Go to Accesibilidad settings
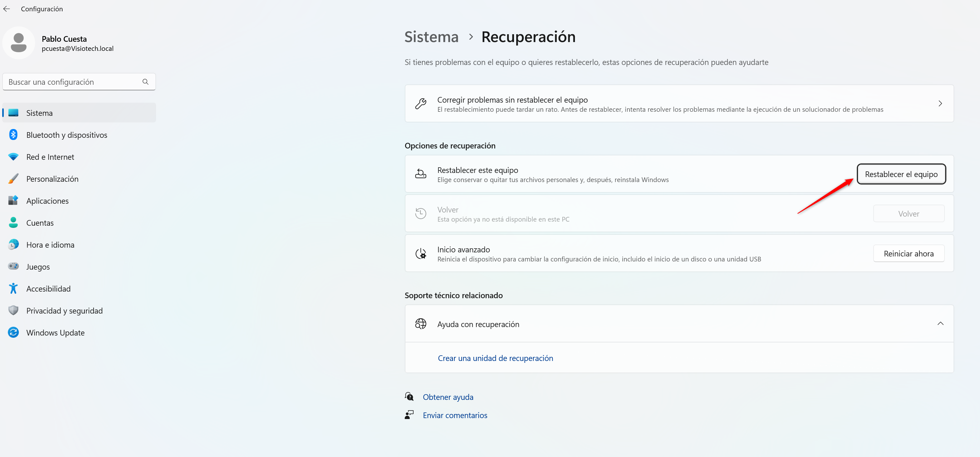Viewport: 980px width, 457px height. click(x=79, y=288)
